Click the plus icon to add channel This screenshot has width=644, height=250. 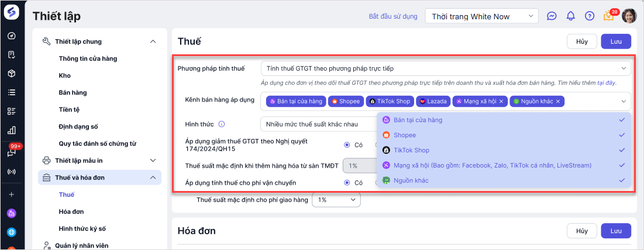12,195
